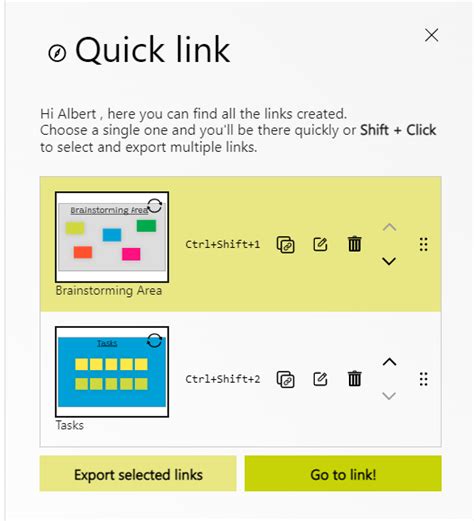Click the Quick link compass icon

57,53
